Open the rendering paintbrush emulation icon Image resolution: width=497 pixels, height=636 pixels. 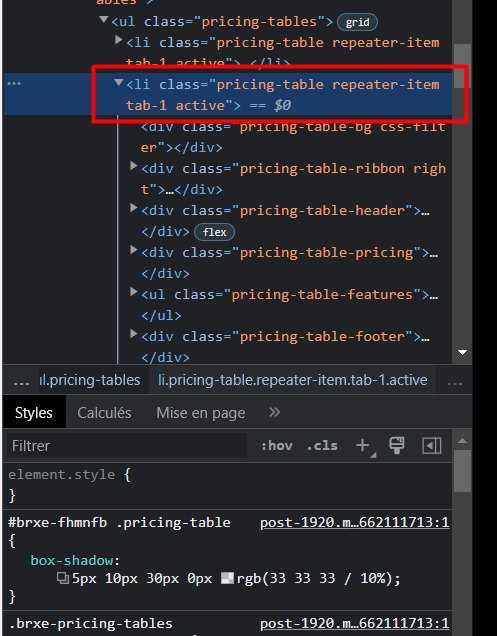tap(396, 445)
